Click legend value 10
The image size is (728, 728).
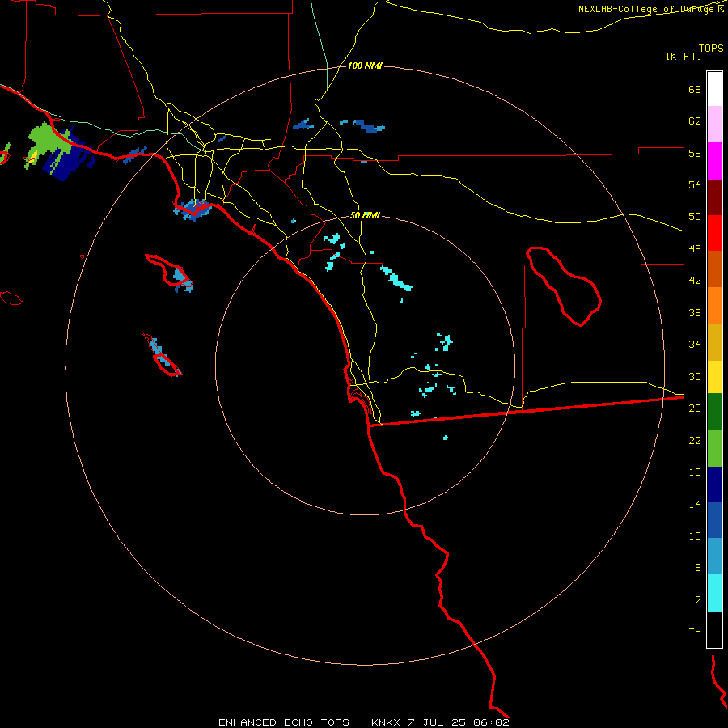[x=695, y=535]
